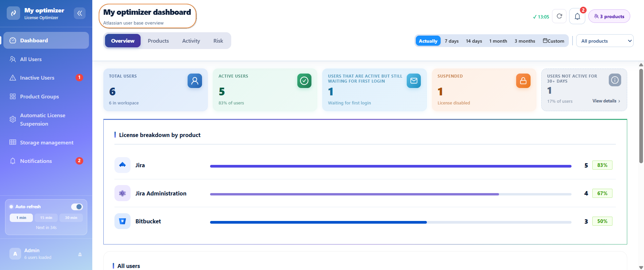Click the info icon on 30+ days card

point(615,80)
